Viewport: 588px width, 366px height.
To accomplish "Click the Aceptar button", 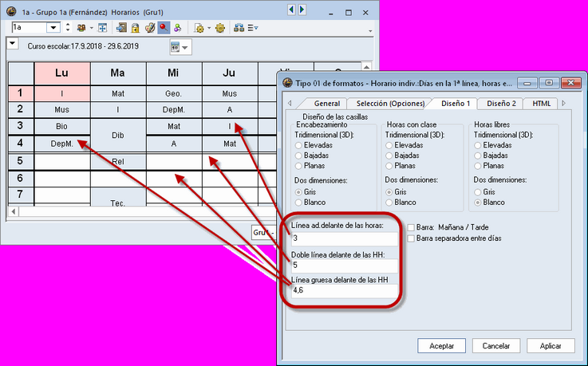I will [x=442, y=346].
